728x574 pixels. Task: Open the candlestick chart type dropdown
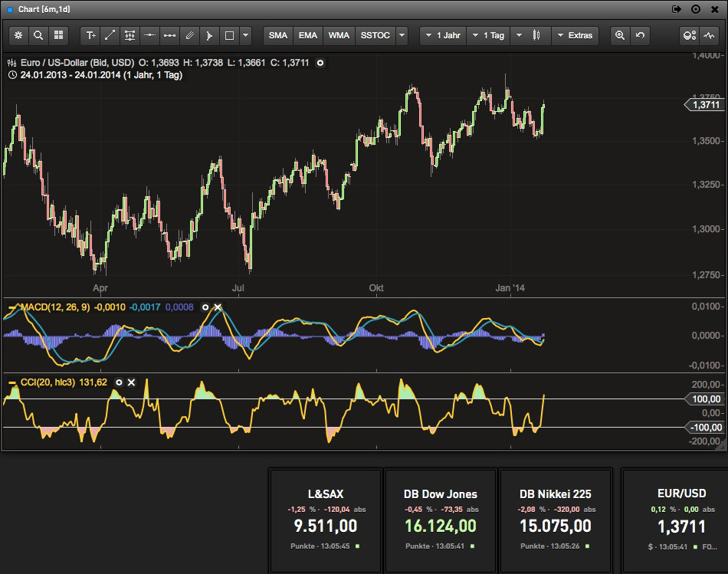click(x=531, y=35)
